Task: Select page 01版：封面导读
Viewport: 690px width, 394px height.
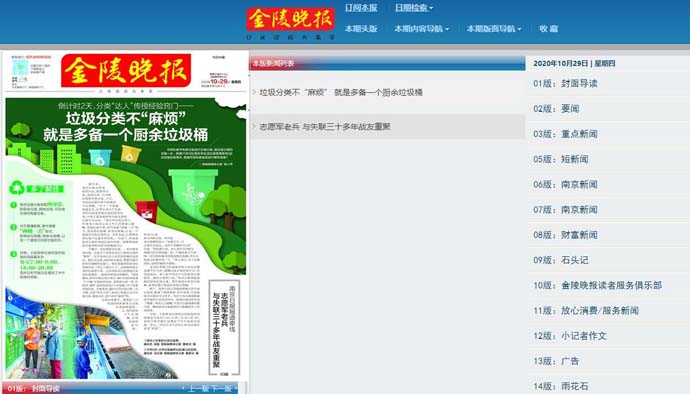Action: coord(565,84)
